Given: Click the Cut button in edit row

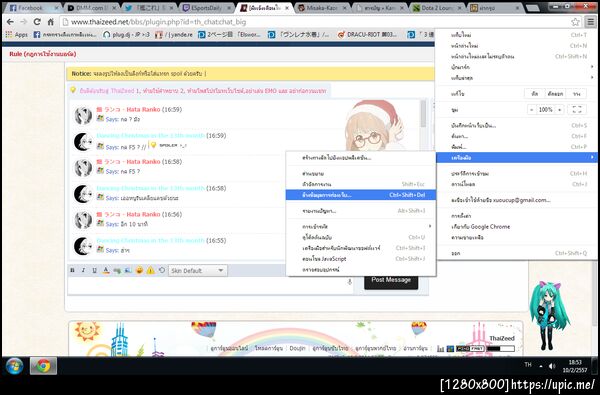Looking at the screenshot, I should (535, 94).
